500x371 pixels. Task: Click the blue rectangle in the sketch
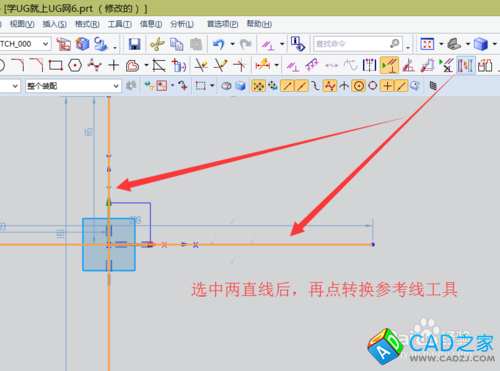109,244
